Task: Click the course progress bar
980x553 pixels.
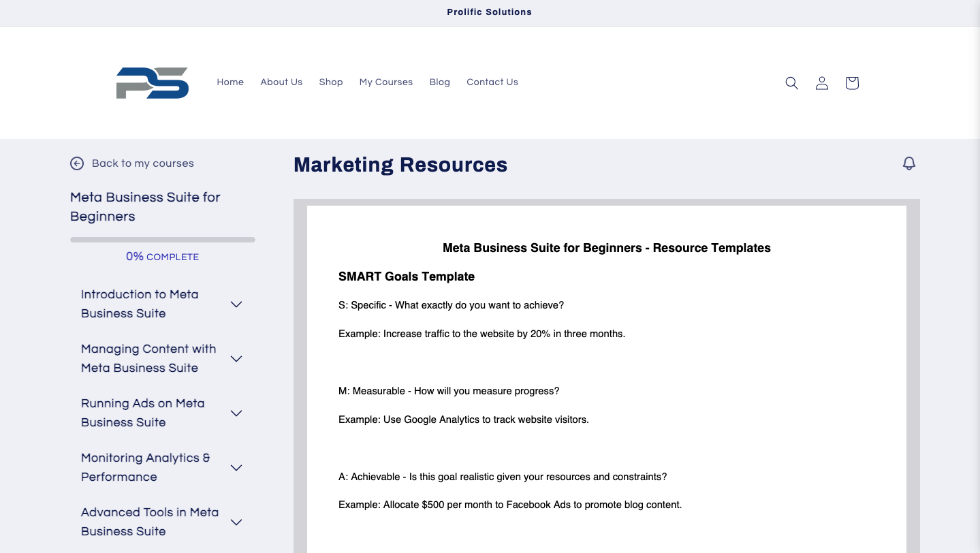Action: pyautogui.click(x=163, y=240)
